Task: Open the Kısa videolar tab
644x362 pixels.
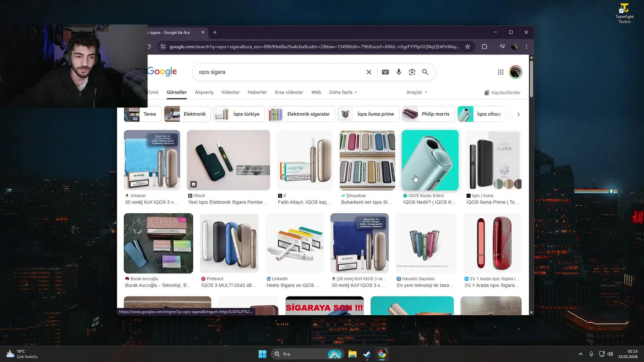Action: coord(289,93)
